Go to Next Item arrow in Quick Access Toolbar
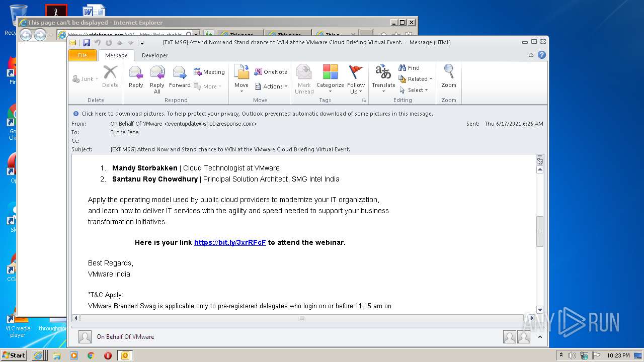This screenshot has width=644, height=362. tap(131, 43)
